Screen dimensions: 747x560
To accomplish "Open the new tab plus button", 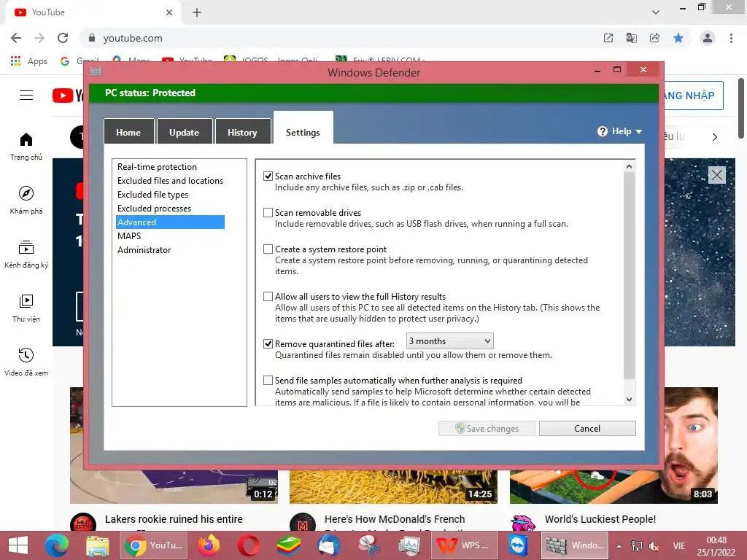I will click(197, 12).
